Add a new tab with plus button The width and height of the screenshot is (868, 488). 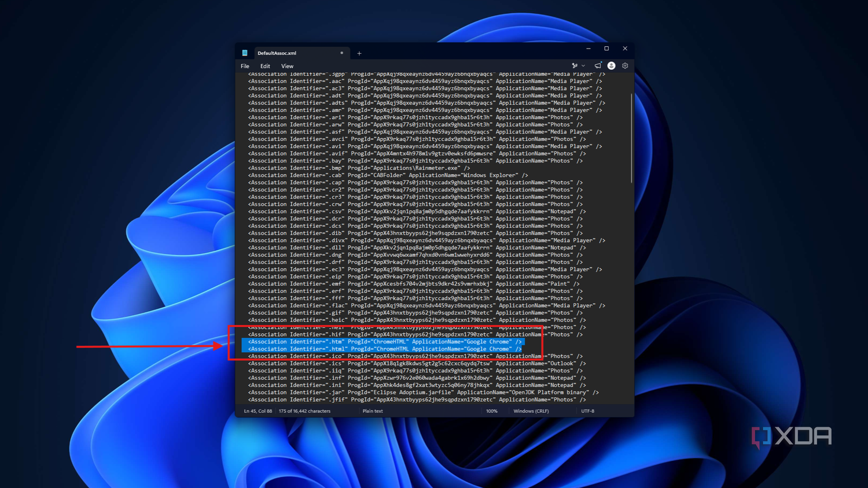(x=359, y=53)
